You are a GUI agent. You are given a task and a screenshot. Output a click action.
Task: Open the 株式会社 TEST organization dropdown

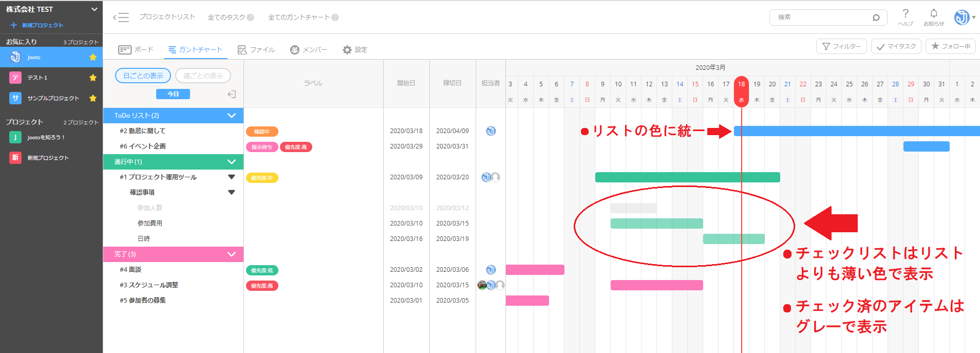pos(94,9)
